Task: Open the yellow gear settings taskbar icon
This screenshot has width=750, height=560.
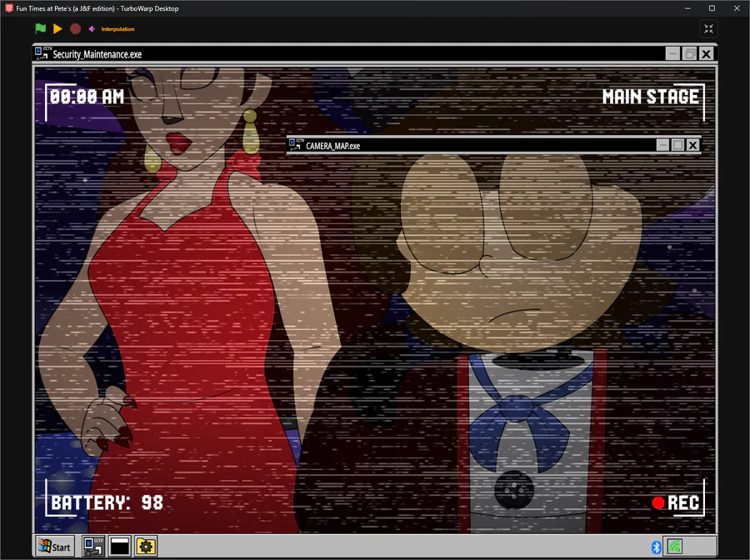Action: click(x=145, y=546)
